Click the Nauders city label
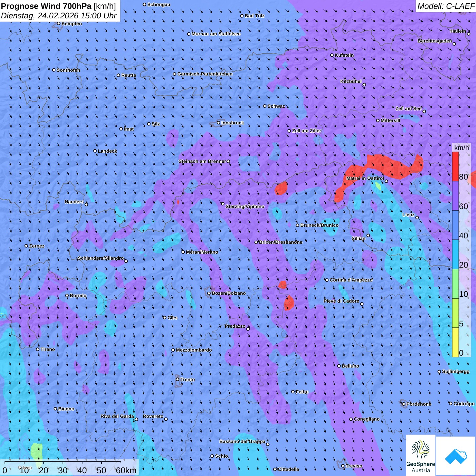The width and height of the screenshot is (476, 476). click(74, 202)
